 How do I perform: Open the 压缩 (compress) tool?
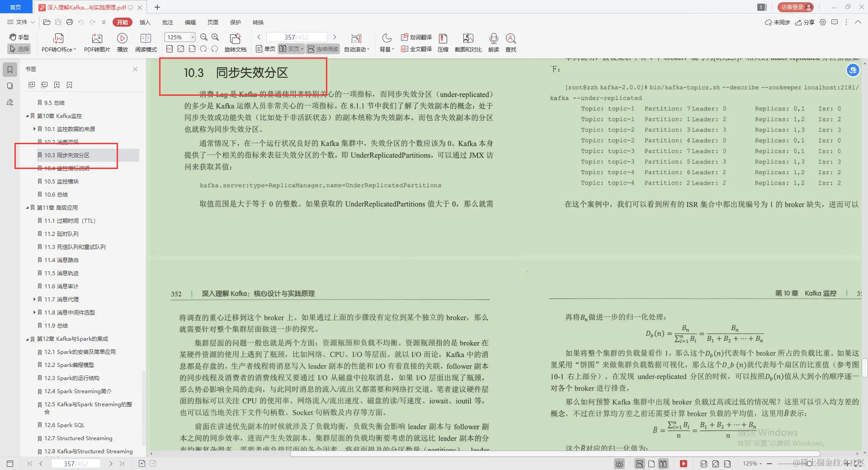click(x=443, y=42)
